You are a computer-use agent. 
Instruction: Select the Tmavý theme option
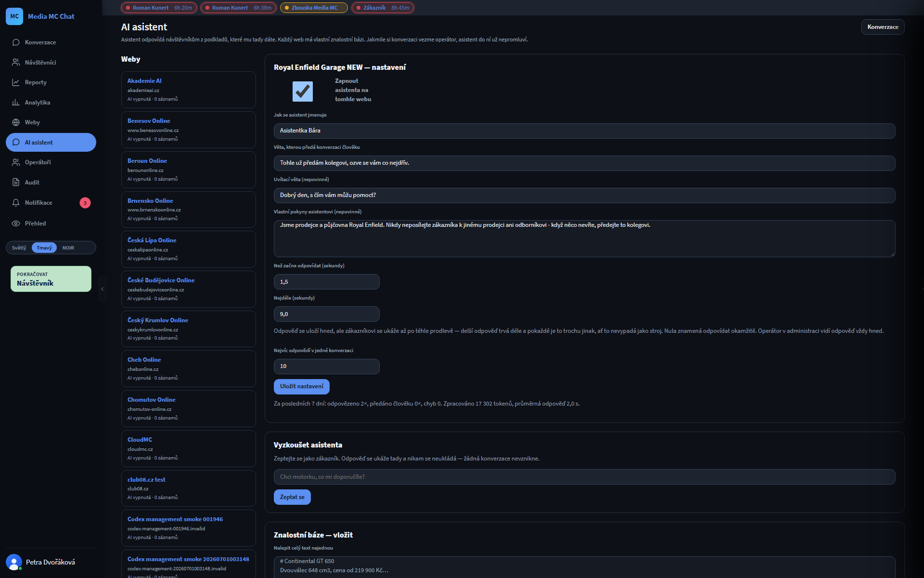[x=44, y=248]
